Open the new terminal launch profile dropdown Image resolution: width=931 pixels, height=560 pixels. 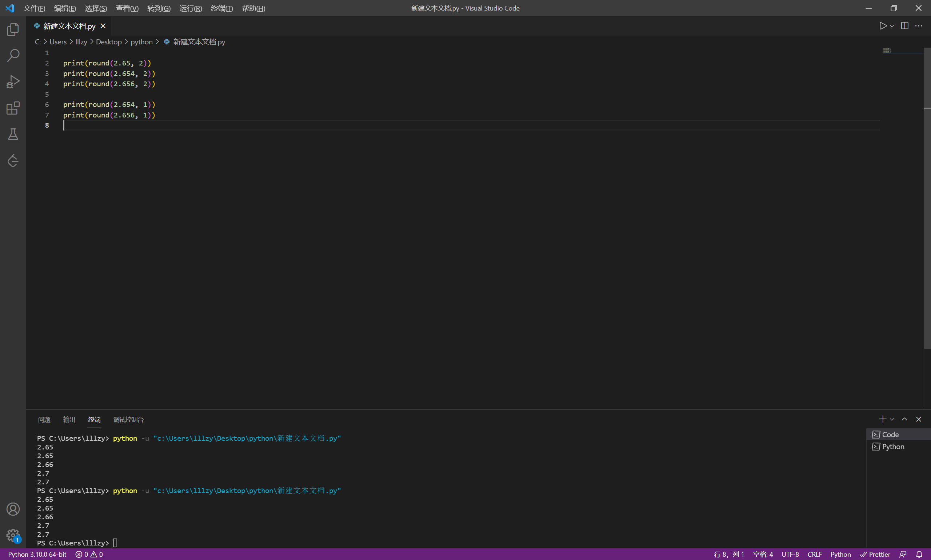[892, 420]
